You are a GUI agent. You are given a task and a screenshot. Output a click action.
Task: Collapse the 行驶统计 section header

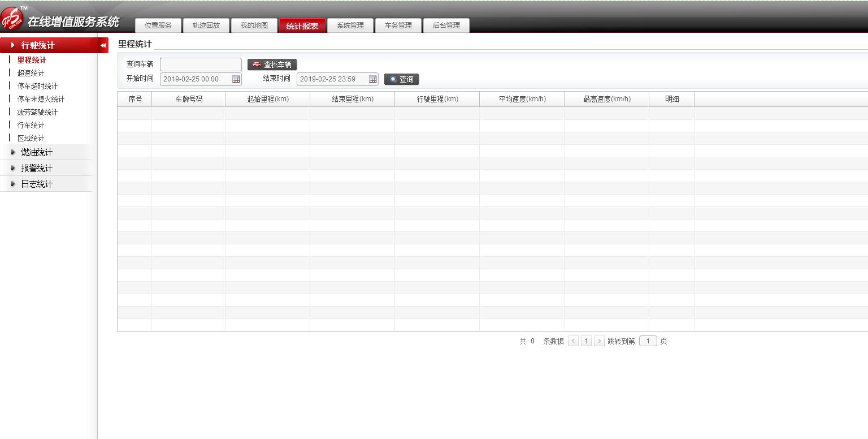click(38, 45)
